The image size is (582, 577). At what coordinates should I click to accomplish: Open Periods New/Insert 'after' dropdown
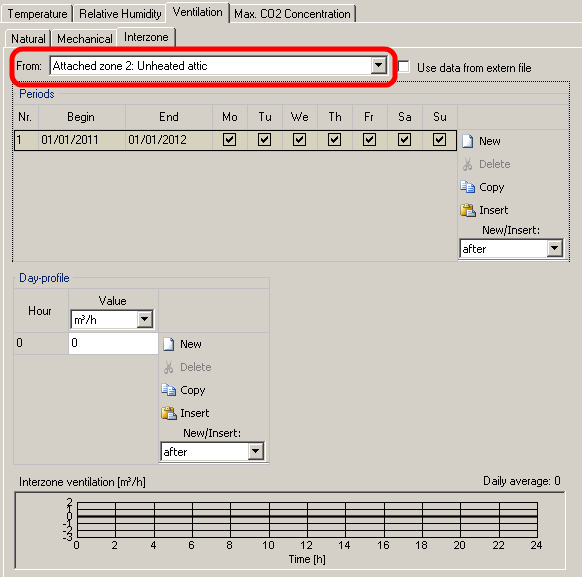point(555,248)
